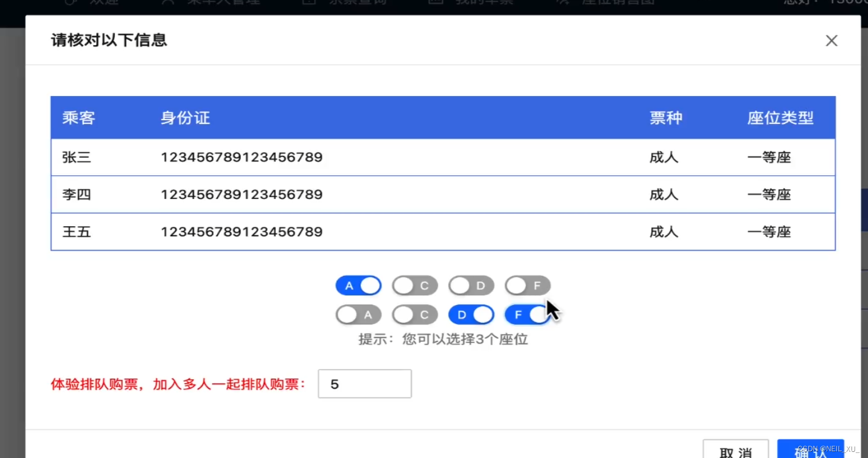Click the 座位类型 column header
The width and height of the screenshot is (868, 458).
780,118
